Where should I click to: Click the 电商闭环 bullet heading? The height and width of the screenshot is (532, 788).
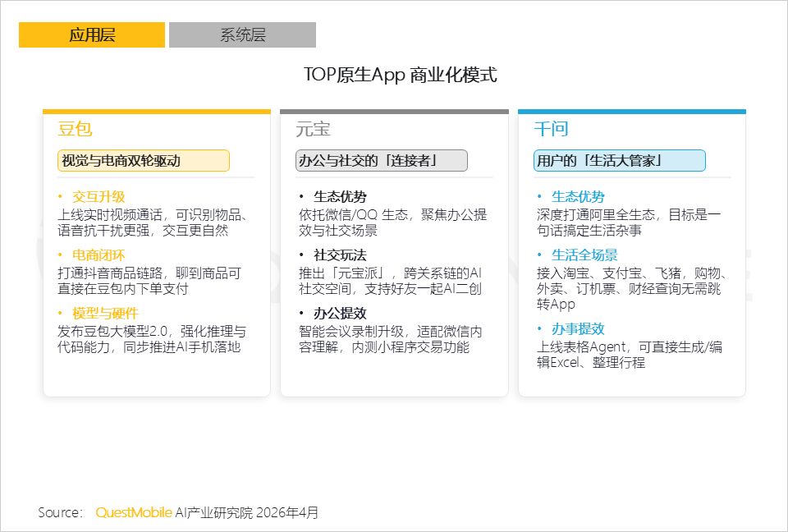[x=98, y=255]
